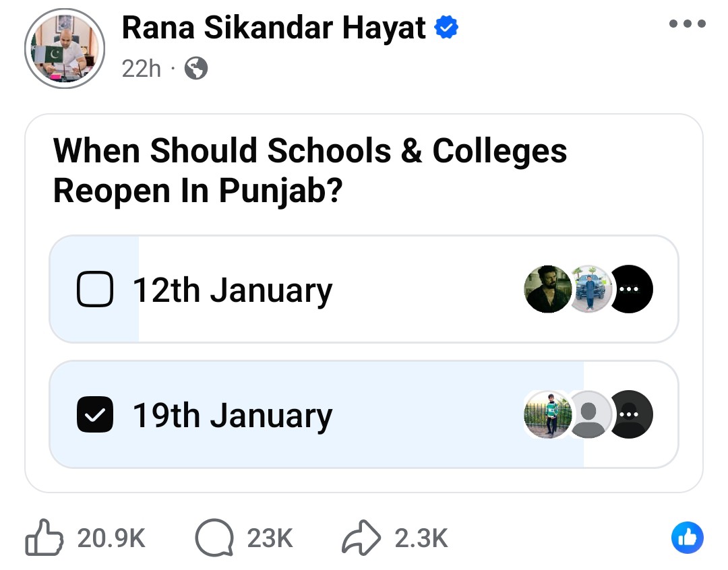
Task: Click the thumbs-up like icon
Action: [x=44, y=538]
